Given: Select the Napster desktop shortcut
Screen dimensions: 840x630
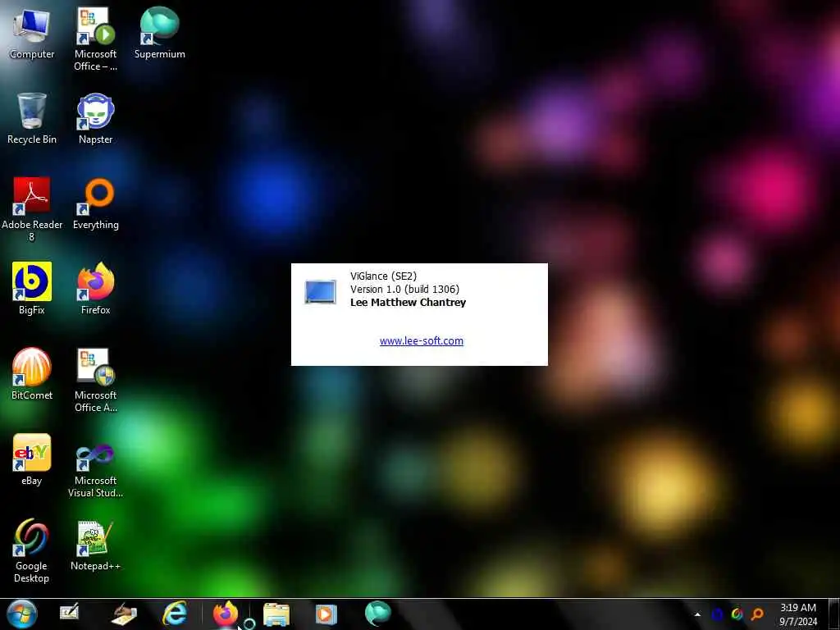Looking at the screenshot, I should pyautogui.click(x=95, y=118).
